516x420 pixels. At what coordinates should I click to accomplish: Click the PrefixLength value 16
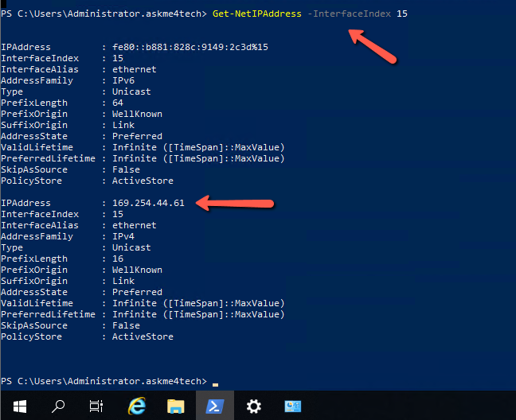pyautogui.click(x=118, y=259)
